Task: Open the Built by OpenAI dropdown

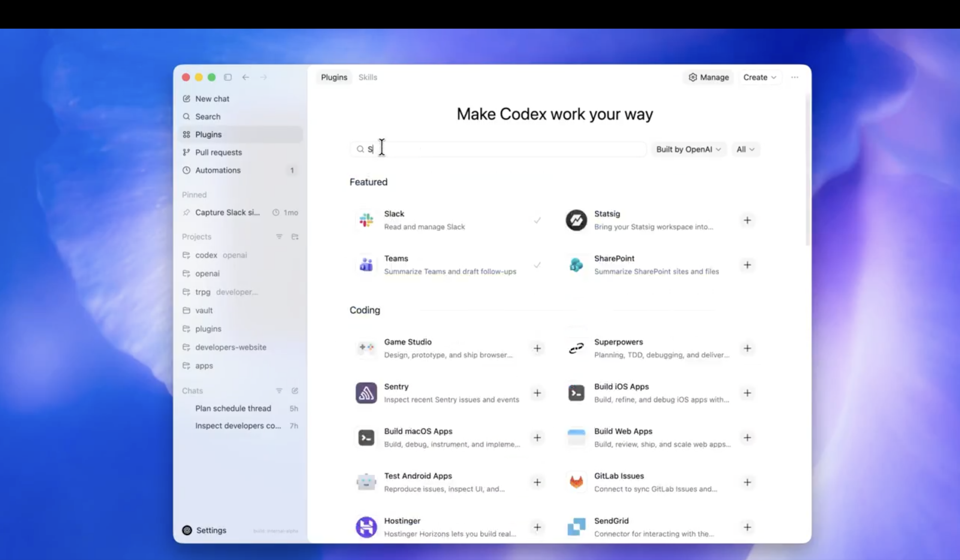Action: (x=688, y=149)
